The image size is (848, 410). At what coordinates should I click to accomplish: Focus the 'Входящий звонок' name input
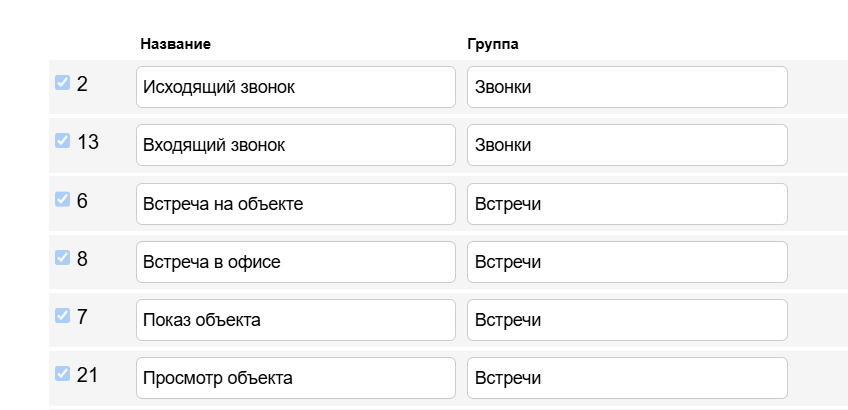(x=295, y=145)
